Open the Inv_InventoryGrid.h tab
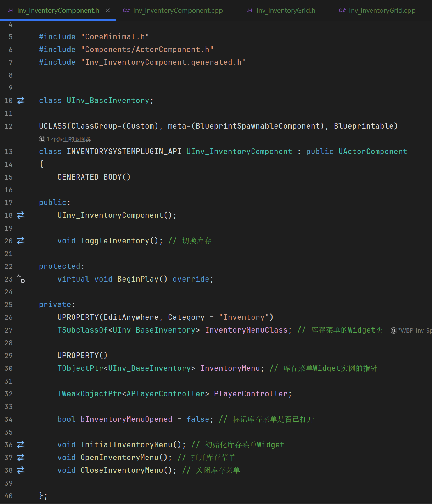 281,10
